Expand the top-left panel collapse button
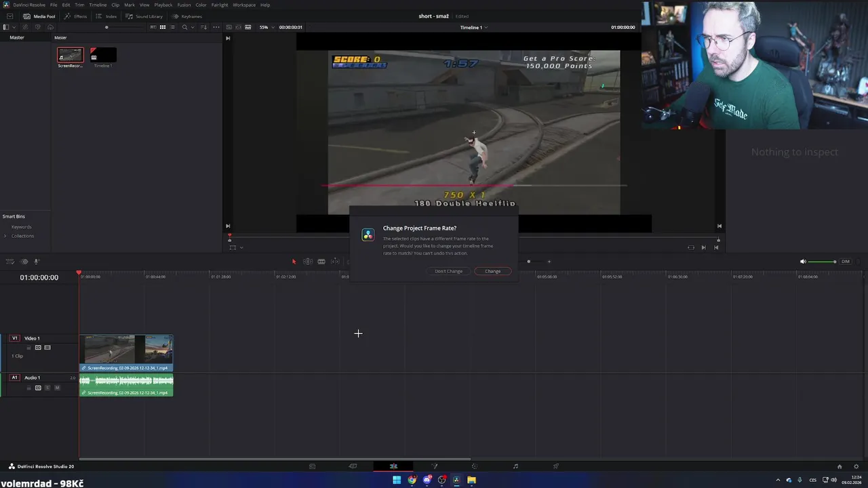 click(x=9, y=16)
